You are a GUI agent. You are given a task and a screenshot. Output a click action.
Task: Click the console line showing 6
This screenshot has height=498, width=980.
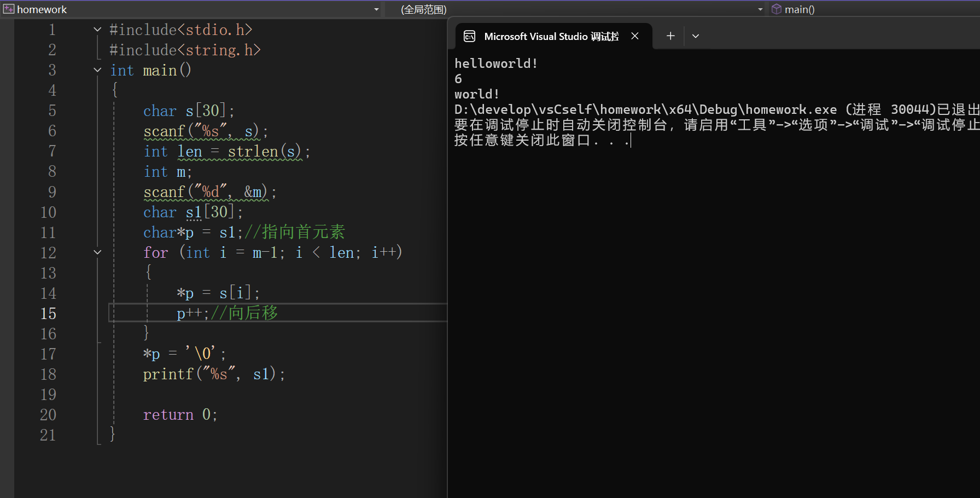point(458,79)
